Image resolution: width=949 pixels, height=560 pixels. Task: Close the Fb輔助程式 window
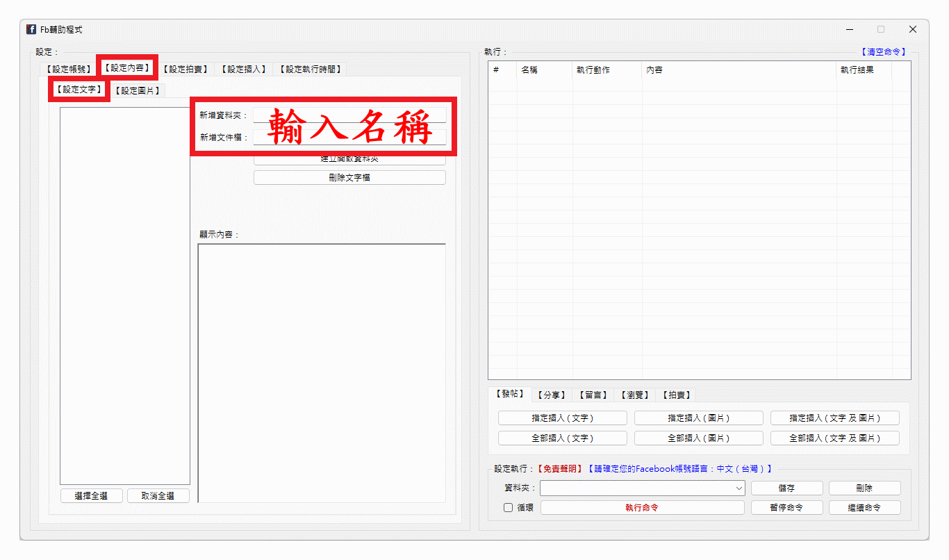point(913,29)
